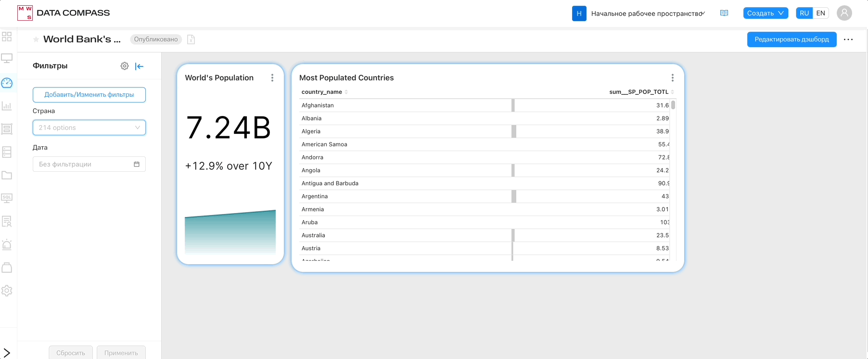Open World's Population chart menu

coord(272,78)
